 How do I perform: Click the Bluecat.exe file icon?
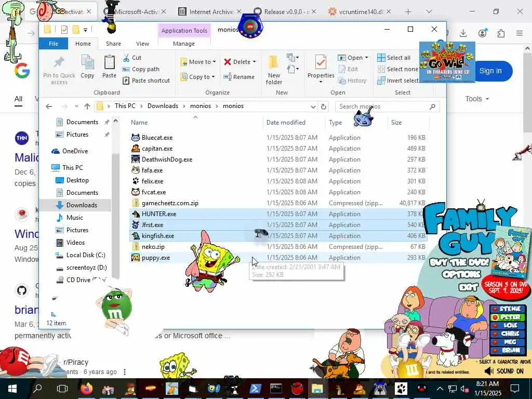136,138
